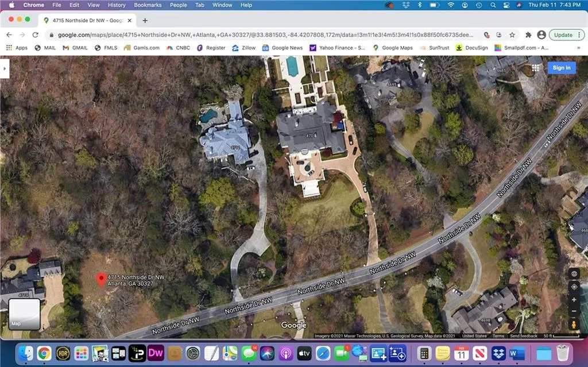This screenshot has height=367, width=588.
Task: Open the Gamls.com bookmark
Action: point(142,48)
